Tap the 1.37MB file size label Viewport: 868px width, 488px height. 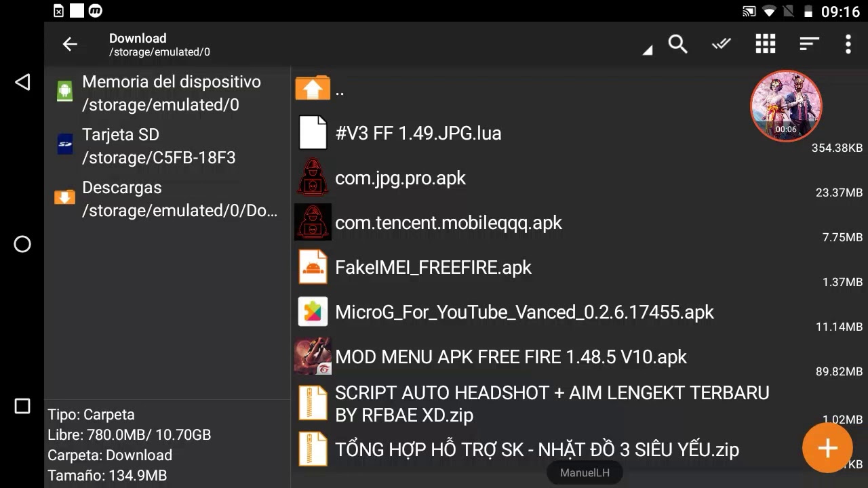[x=842, y=282]
